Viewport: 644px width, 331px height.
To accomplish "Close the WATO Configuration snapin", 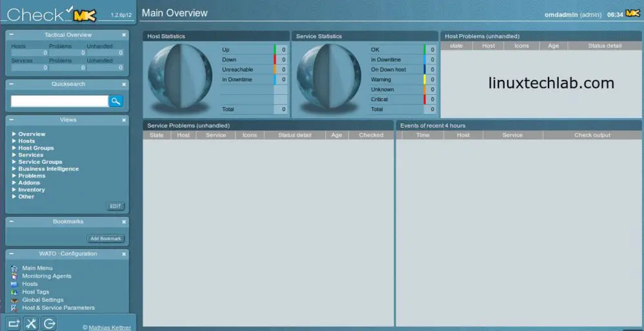I will point(124,254).
